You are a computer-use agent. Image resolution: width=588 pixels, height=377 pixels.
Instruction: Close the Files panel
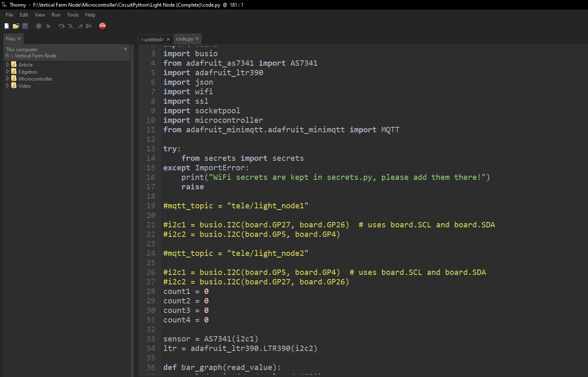[x=19, y=38]
